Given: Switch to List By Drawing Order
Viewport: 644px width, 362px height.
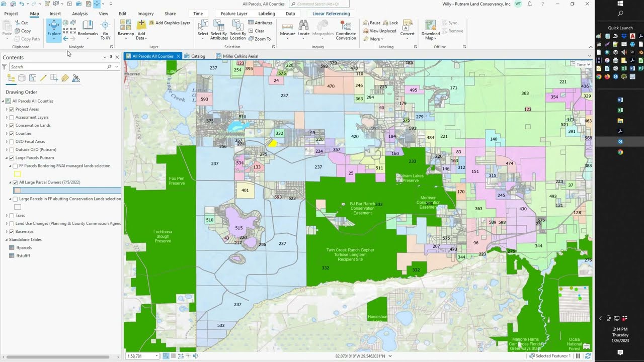Looking at the screenshot, I should pos(11,78).
